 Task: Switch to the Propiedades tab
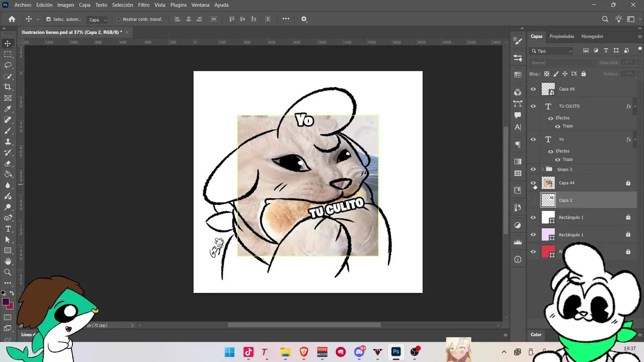(x=561, y=36)
